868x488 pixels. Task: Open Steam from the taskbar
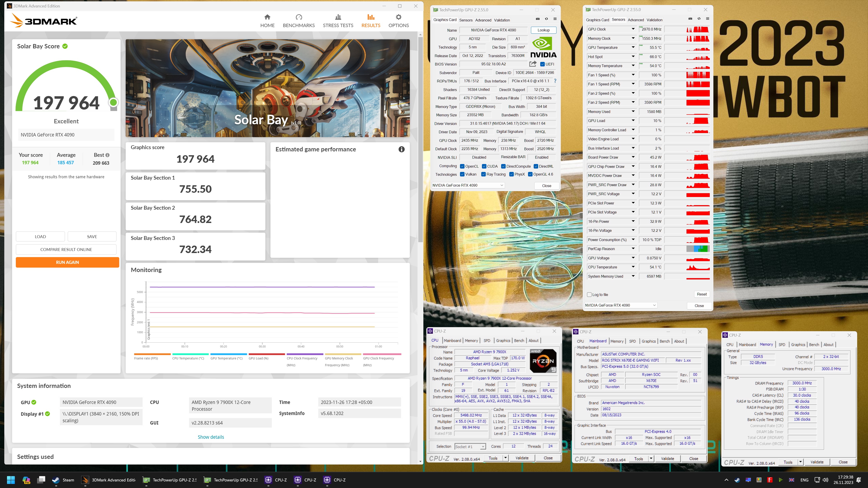pos(63,480)
